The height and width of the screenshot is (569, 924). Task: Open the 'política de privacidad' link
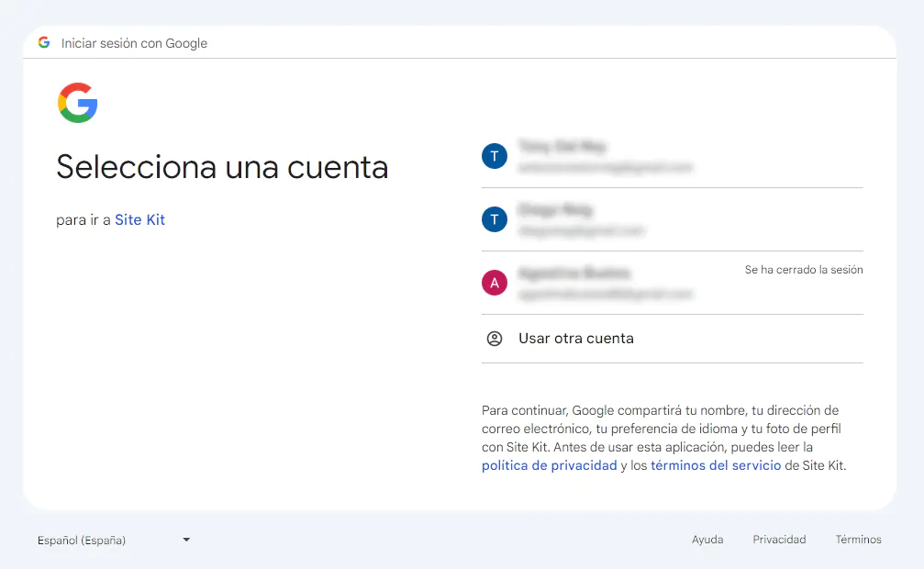click(x=549, y=465)
